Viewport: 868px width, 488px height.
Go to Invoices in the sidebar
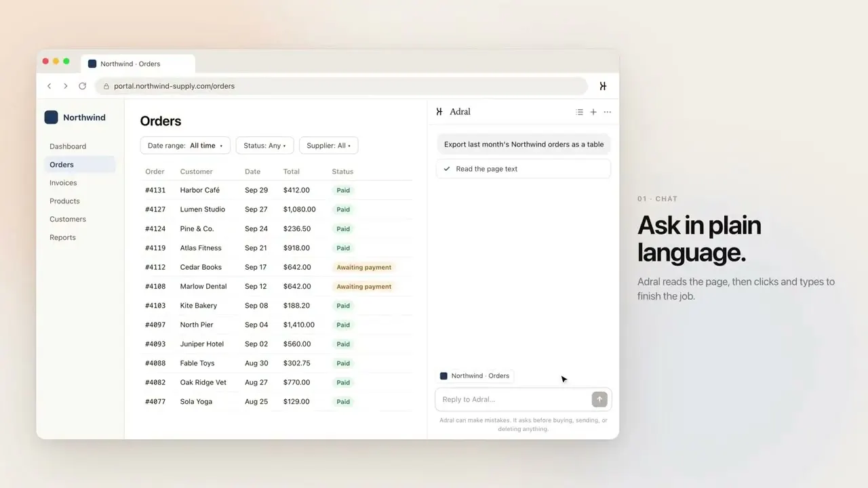click(63, 183)
